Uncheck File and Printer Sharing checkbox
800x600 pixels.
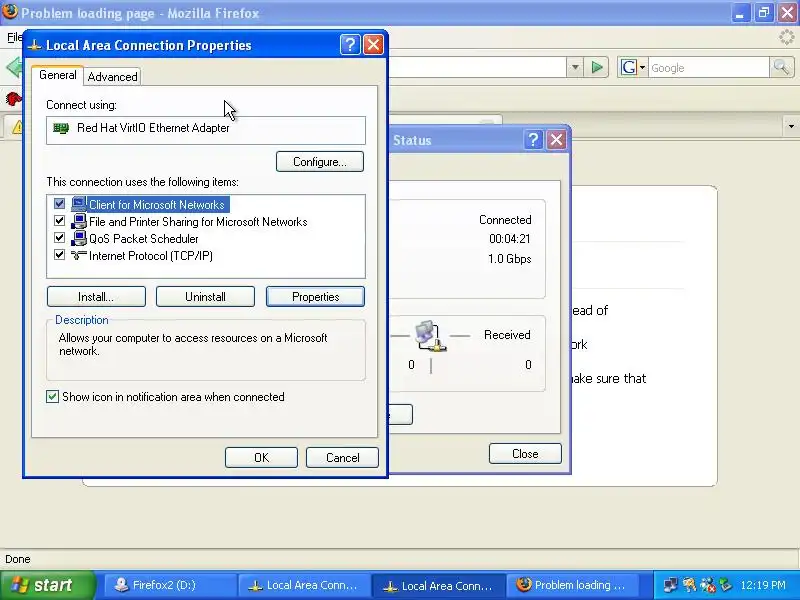pyautogui.click(x=59, y=221)
